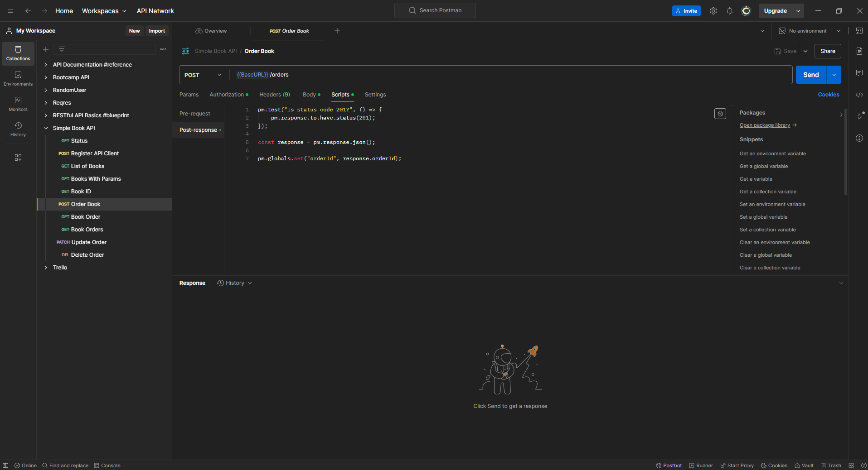Start Proxy from the status bar
The width and height of the screenshot is (868, 470).
click(737, 465)
